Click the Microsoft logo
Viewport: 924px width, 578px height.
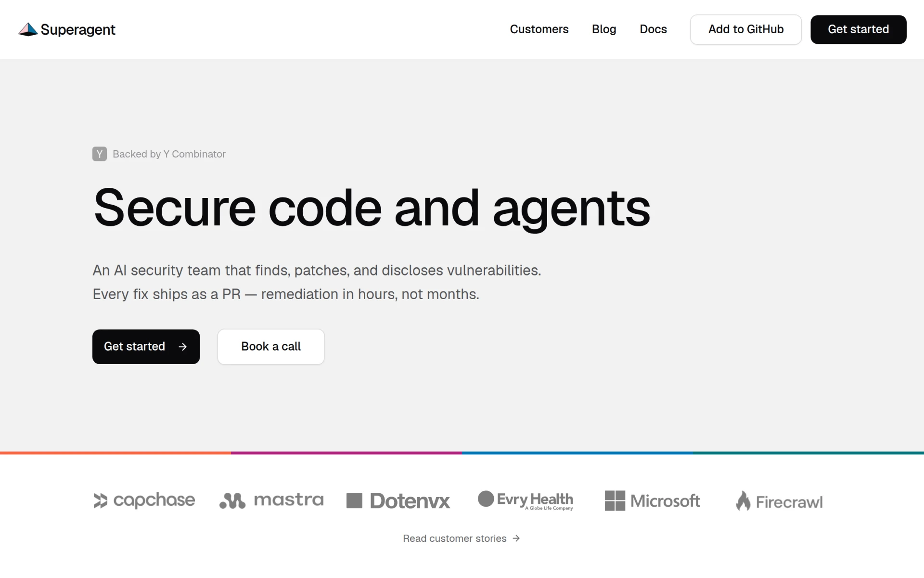652,501
